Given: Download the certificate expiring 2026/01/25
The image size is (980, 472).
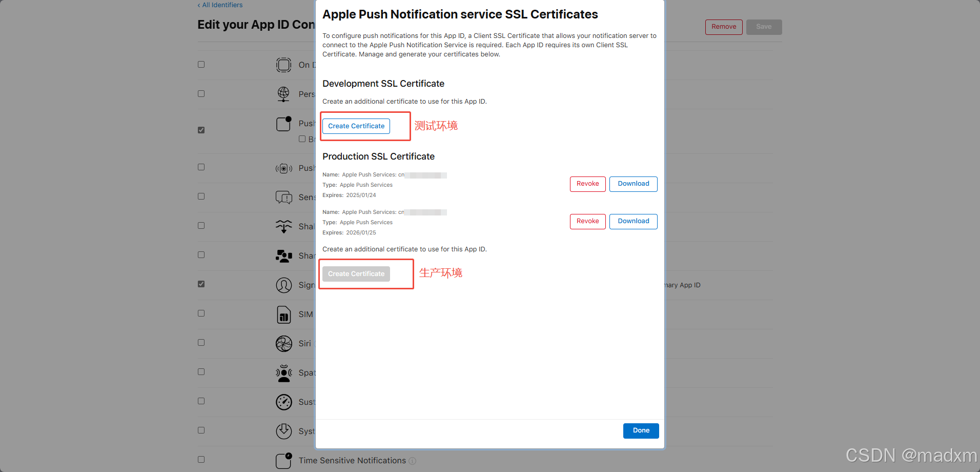Looking at the screenshot, I should 633,221.
